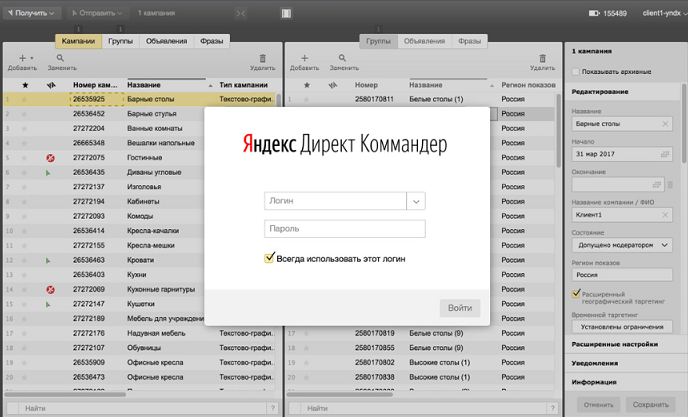Click help question mark in groups search
The width and height of the screenshot is (688, 417).
553,408
